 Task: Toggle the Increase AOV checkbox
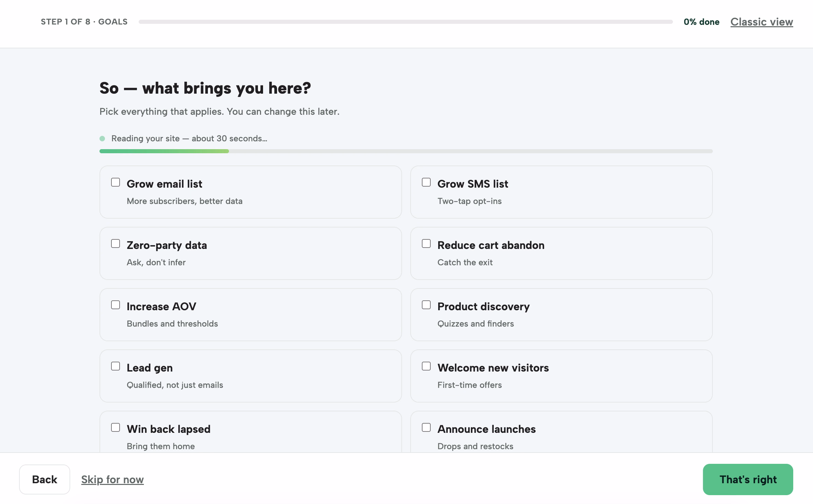click(x=116, y=305)
